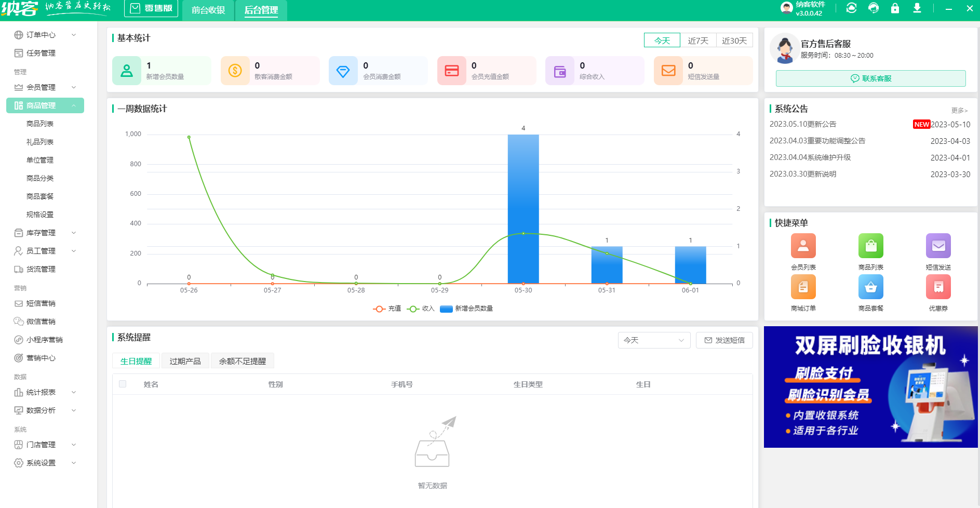This screenshot has width=980, height=508.
Task: Toggle 新增会员数量 series in chart legend
Action: pyautogui.click(x=466, y=309)
